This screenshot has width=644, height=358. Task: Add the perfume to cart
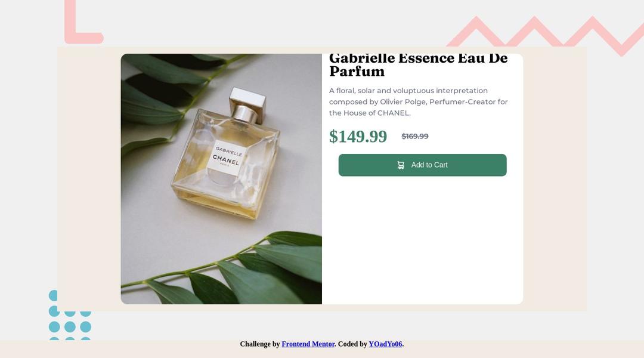coord(422,165)
